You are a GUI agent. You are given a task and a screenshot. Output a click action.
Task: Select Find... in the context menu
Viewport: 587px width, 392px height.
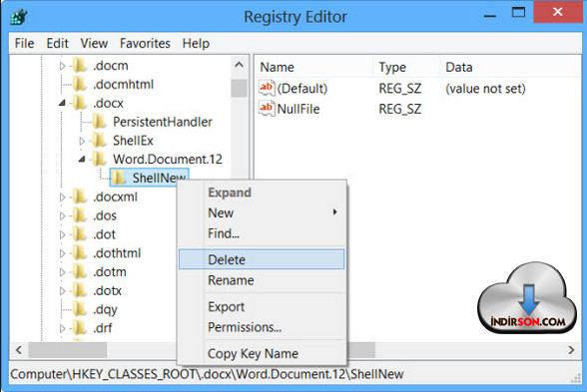[262, 233]
